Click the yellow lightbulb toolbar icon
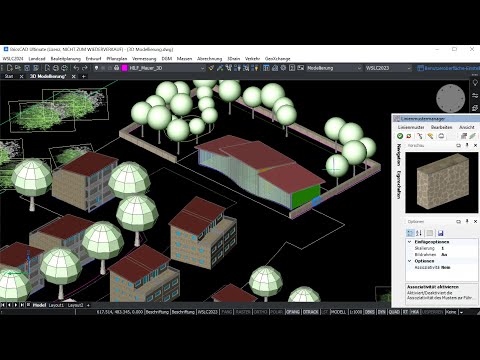480x360 pixels. coord(256,68)
